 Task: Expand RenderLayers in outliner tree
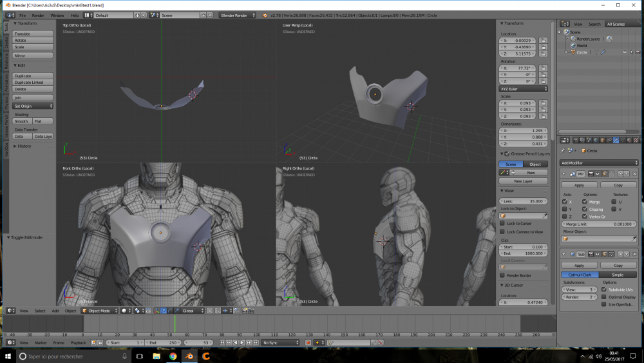point(568,39)
